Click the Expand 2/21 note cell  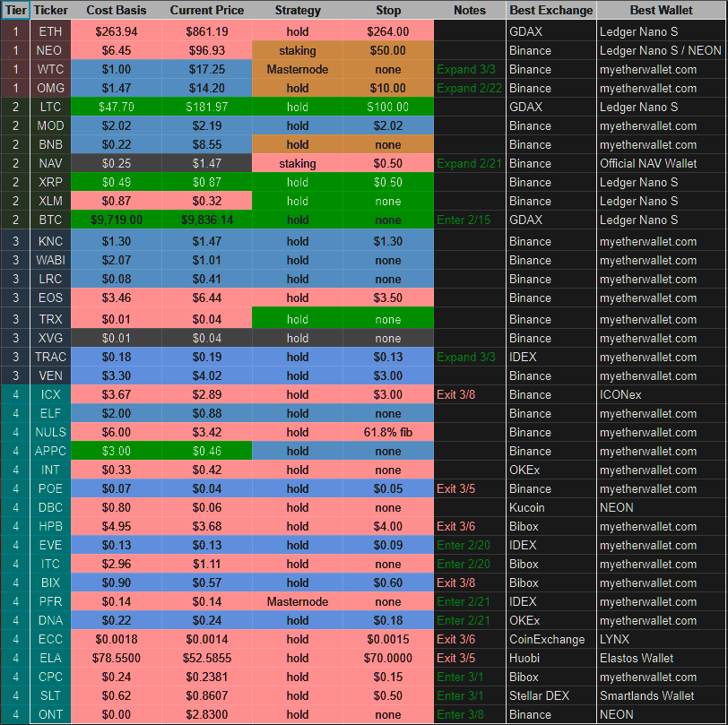(470, 163)
